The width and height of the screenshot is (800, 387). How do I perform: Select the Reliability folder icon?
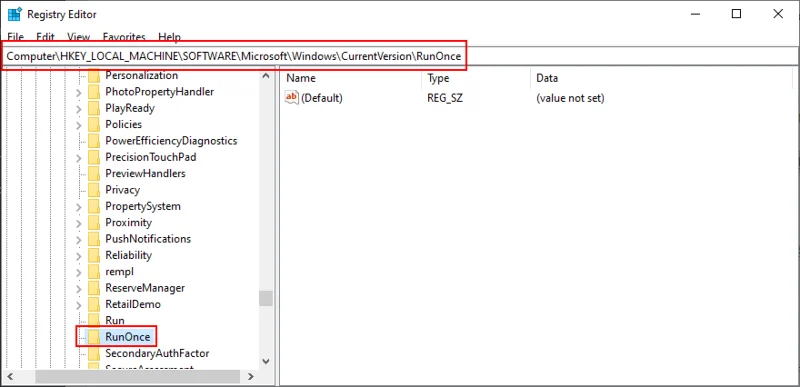click(94, 255)
